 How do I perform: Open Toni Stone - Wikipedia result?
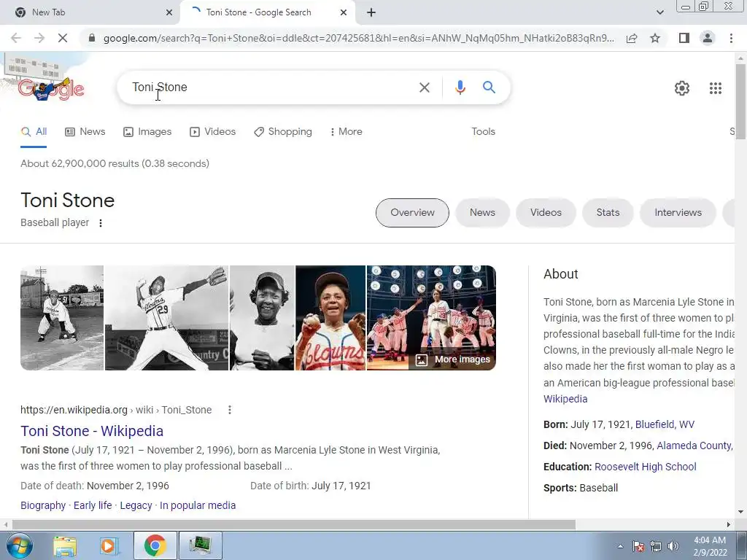[x=92, y=431]
